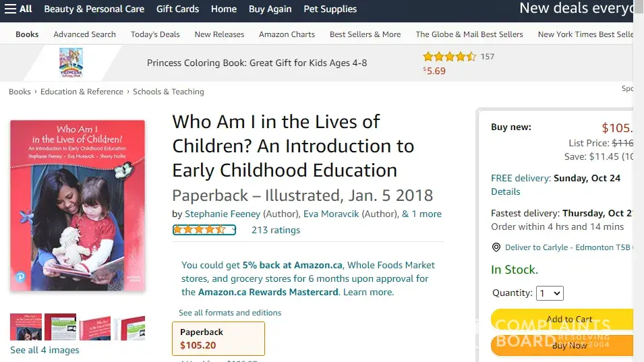Expand the '& 1 more' authors link
644x362 pixels.
pos(421,214)
